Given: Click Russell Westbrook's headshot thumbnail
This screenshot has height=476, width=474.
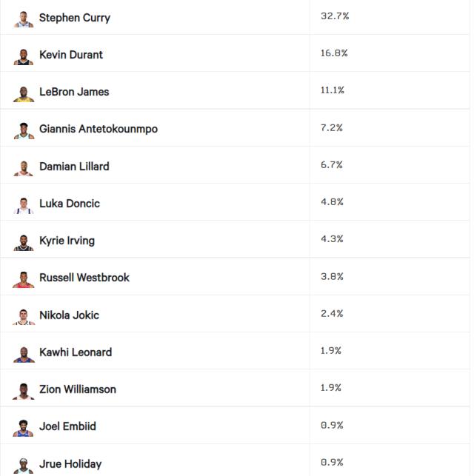Looking at the screenshot, I should tap(24, 279).
